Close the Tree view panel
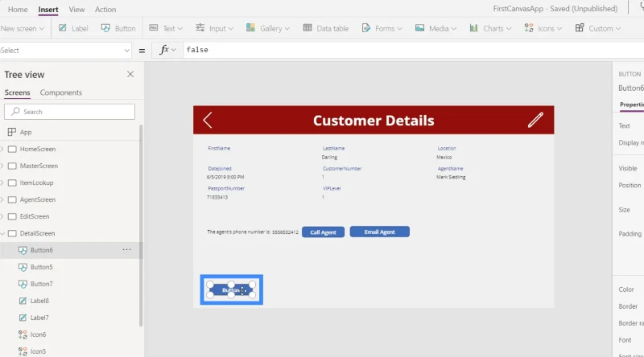644x357 pixels. click(x=130, y=74)
